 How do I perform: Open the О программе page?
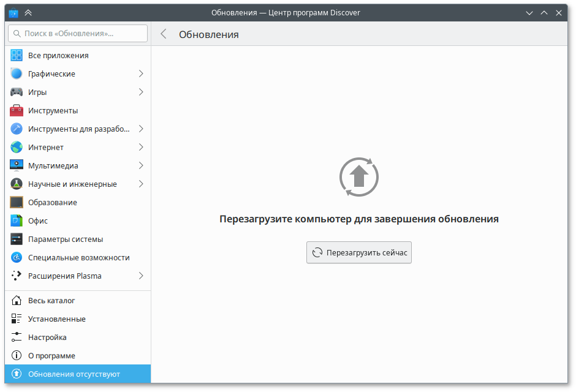coord(53,355)
